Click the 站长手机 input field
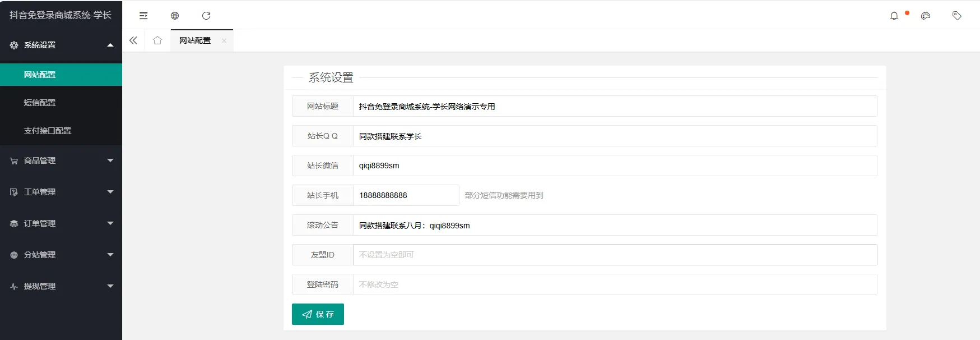Image resolution: width=980 pixels, height=340 pixels. [x=406, y=195]
